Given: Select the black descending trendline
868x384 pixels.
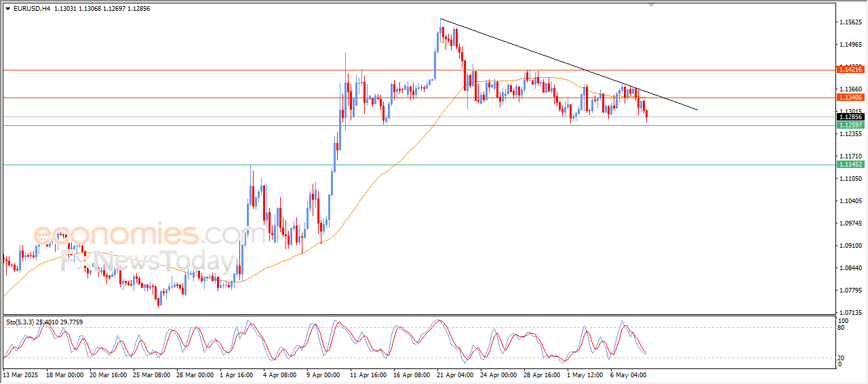Looking at the screenshot, I should click(x=570, y=64).
